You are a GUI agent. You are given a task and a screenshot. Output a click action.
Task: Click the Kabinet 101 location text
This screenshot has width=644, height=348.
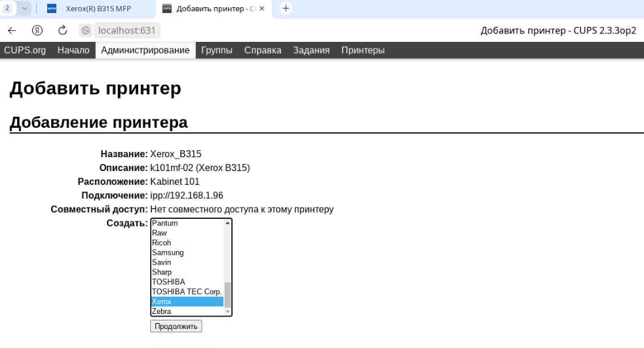coord(175,182)
